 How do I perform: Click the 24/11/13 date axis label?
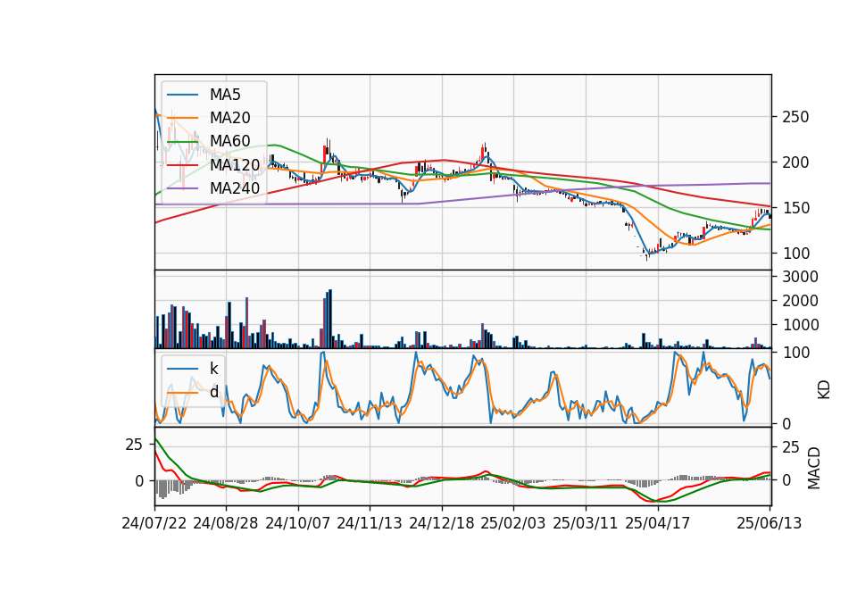(x=370, y=523)
